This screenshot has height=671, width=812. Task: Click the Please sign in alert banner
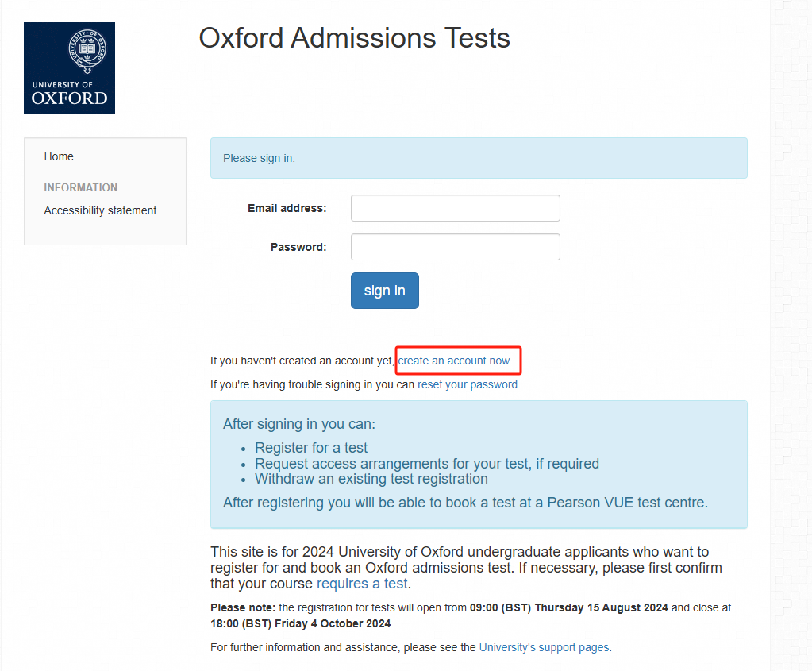[x=479, y=158]
